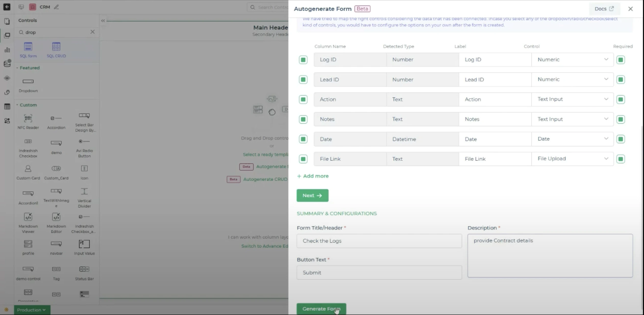This screenshot has height=315, width=644.
Task: Toggle Required checkbox for Notes row
Action: pyautogui.click(x=621, y=119)
